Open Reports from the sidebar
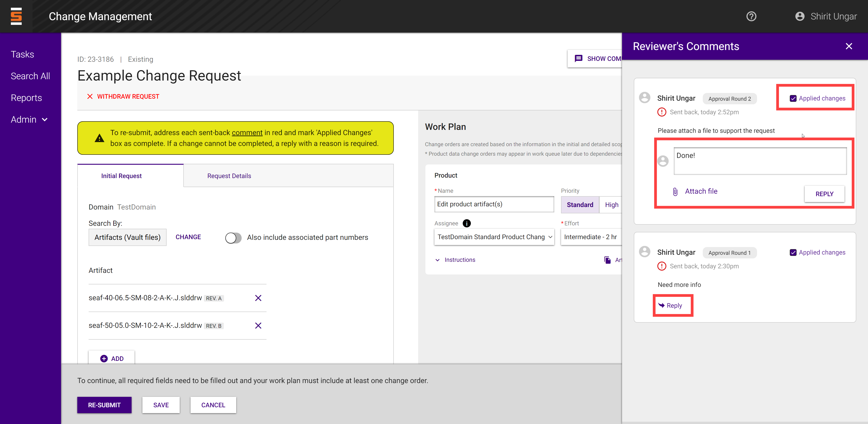Screen dimensions: 868x424 26,98
